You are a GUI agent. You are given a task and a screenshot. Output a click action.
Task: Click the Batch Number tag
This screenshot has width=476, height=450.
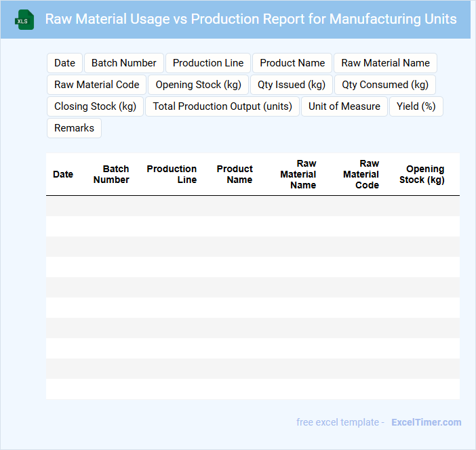click(x=123, y=63)
